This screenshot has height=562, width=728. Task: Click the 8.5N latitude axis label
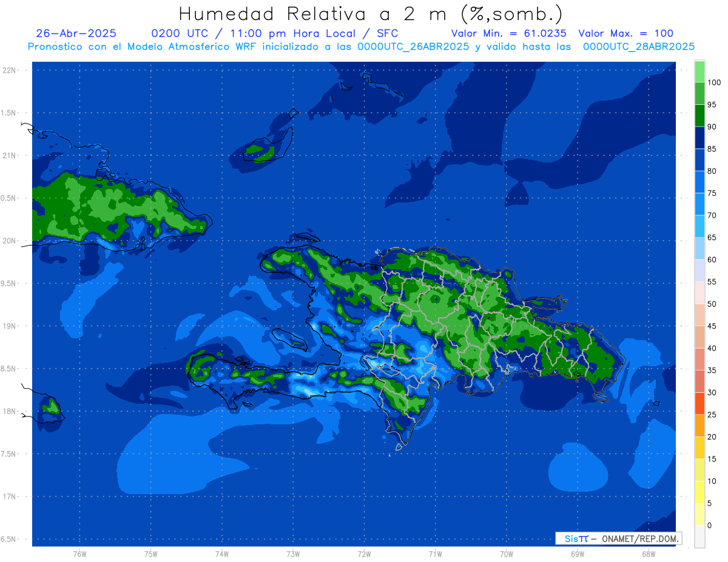tap(9, 369)
